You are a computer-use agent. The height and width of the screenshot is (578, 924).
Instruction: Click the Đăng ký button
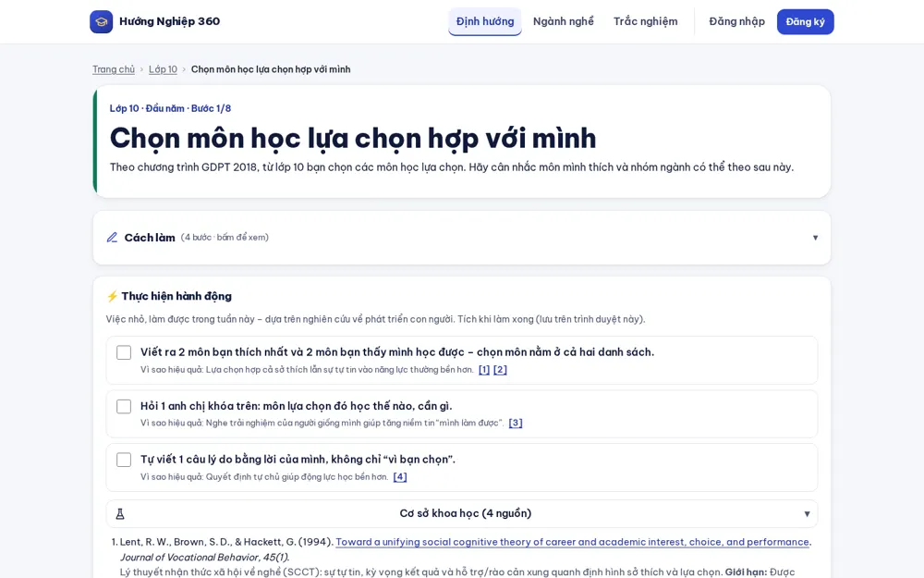805,22
